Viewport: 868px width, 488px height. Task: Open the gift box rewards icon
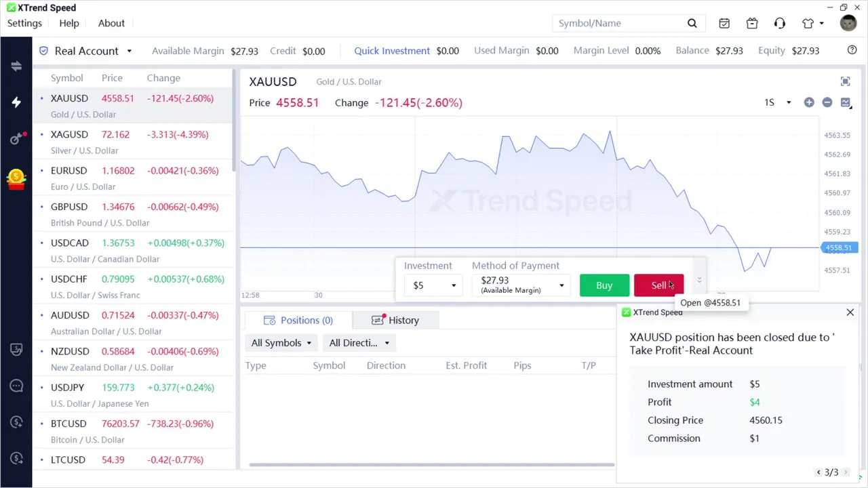752,23
